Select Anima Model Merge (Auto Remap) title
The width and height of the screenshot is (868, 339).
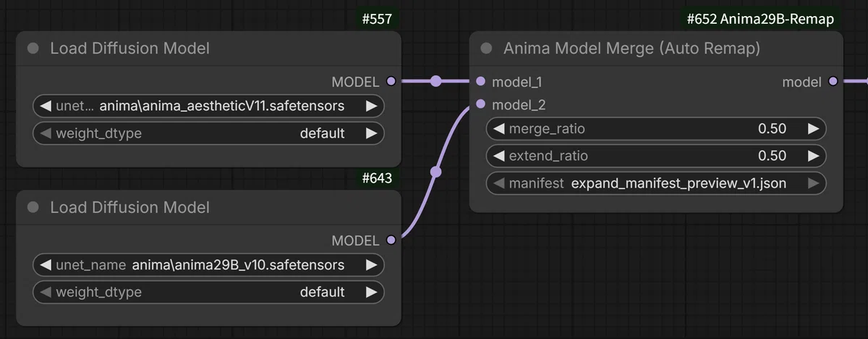pyautogui.click(x=631, y=49)
